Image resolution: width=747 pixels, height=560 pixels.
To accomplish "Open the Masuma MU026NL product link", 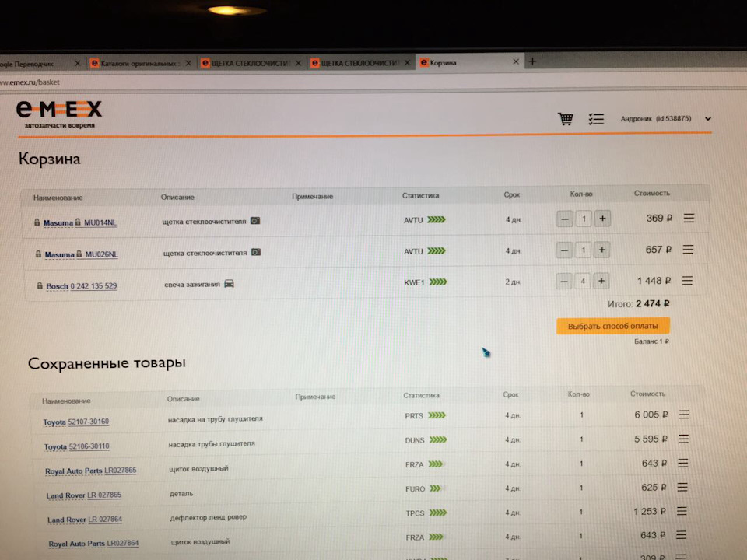I will point(82,254).
